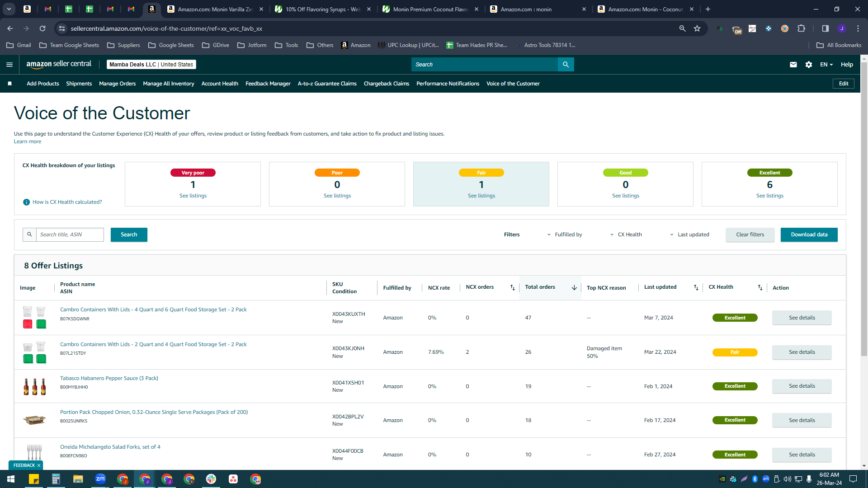
Task: See details for the Fair CX Health listing
Action: click(x=802, y=352)
